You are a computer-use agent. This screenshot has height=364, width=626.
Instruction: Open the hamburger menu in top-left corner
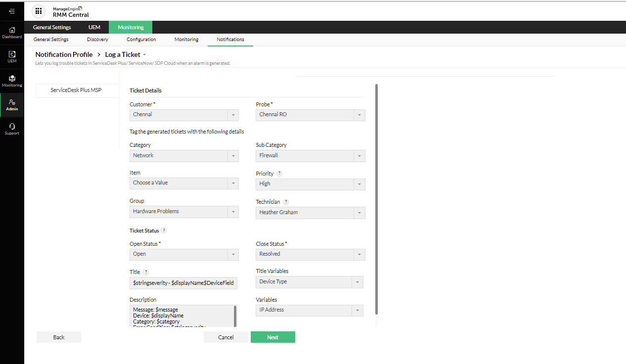(11, 11)
